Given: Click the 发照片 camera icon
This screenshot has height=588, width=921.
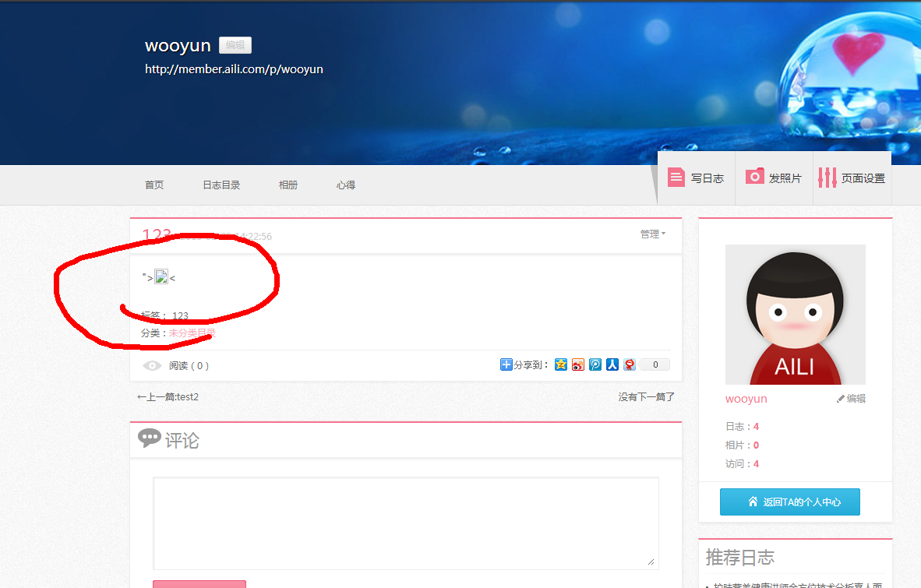Looking at the screenshot, I should click(755, 176).
